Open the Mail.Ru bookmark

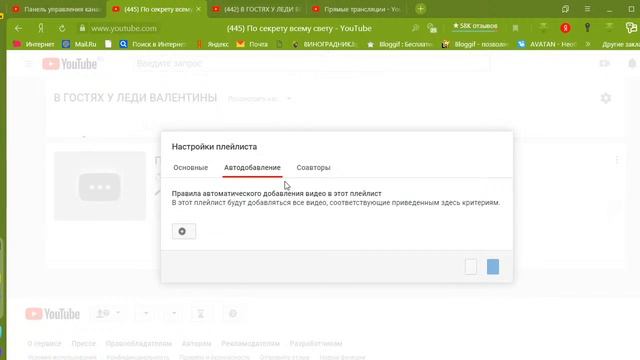(79, 44)
